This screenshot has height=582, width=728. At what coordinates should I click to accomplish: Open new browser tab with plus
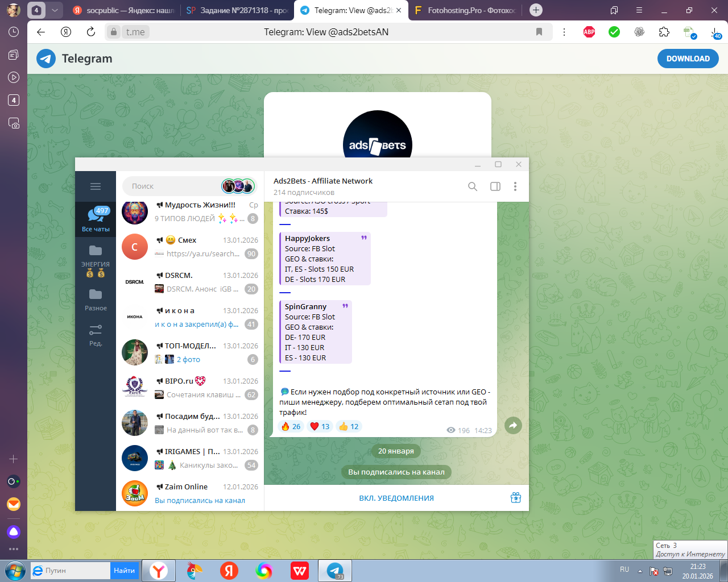coord(536,10)
